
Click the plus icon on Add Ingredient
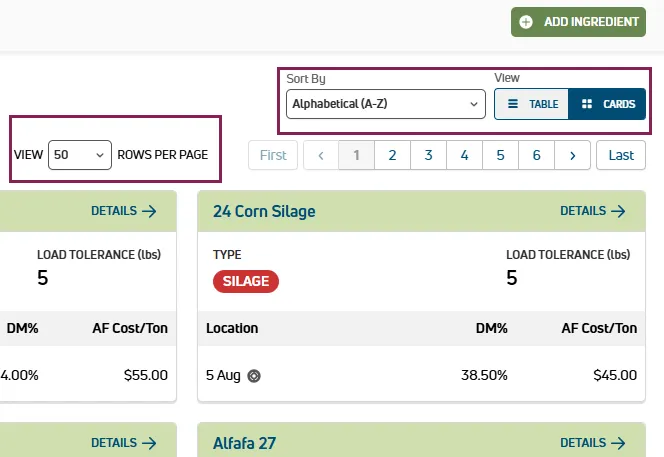(526, 22)
